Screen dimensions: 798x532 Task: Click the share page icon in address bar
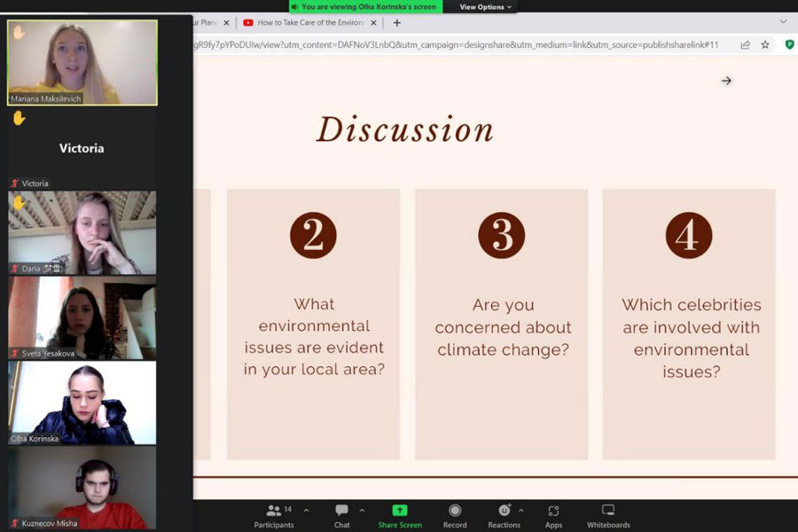click(745, 44)
